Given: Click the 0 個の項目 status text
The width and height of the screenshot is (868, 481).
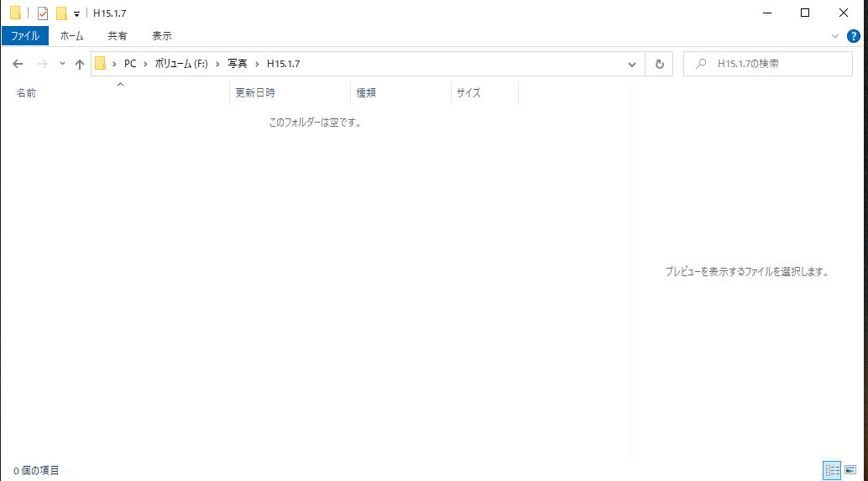Looking at the screenshot, I should tap(36, 470).
